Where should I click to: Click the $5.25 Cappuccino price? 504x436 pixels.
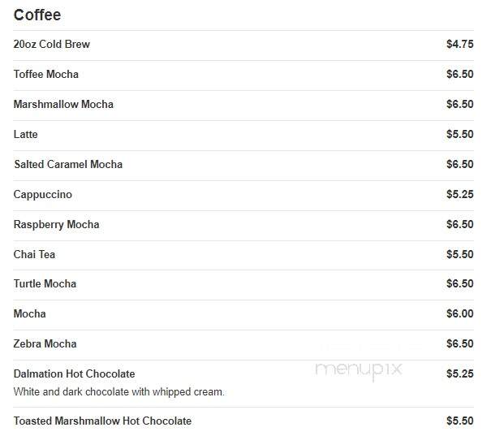coord(460,194)
